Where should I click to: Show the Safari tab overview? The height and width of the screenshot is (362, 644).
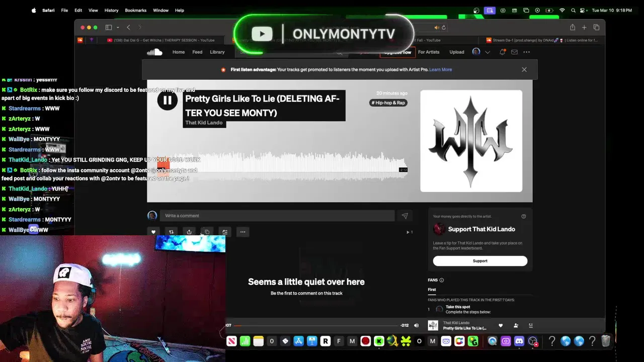(x=596, y=27)
